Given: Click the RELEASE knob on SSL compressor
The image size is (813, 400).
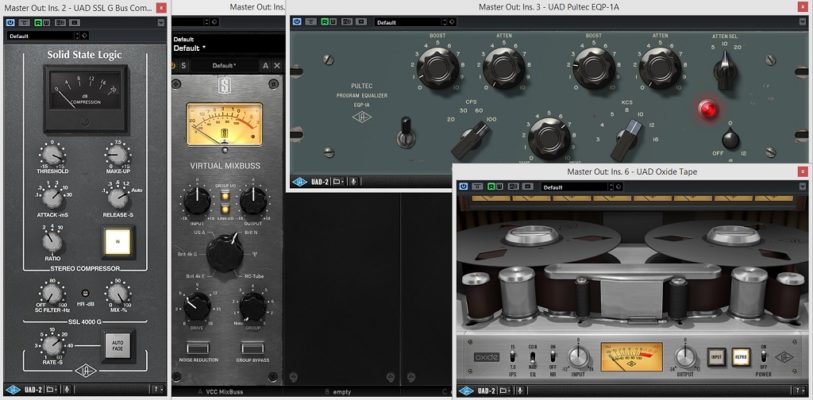Looking at the screenshot, I should point(117,198).
